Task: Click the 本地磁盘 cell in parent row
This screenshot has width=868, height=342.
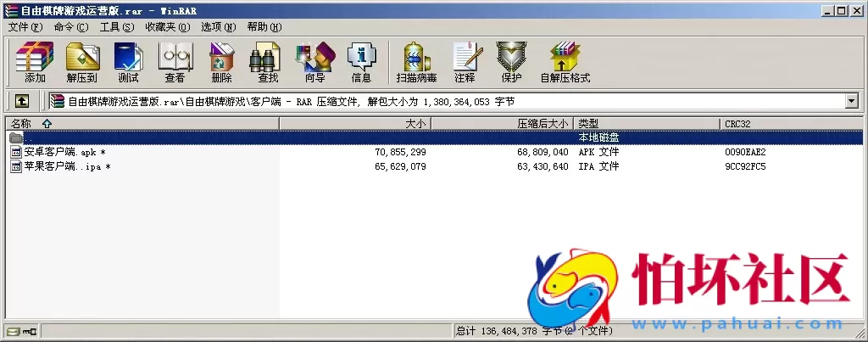Action: click(599, 137)
